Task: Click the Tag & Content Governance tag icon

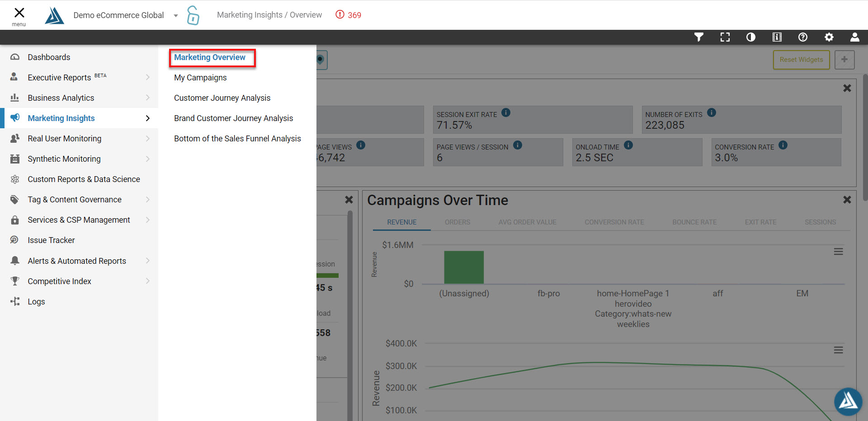Action: 15,200
